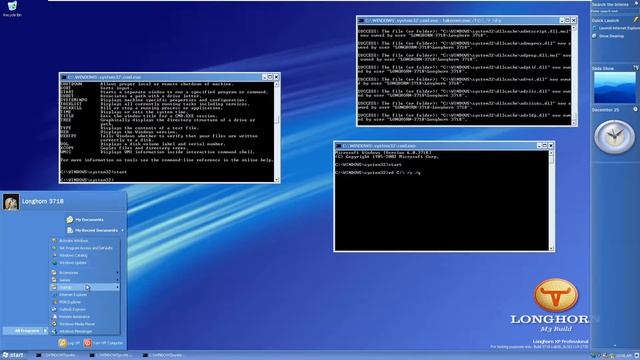Click the Games folder icon
This screenshot has height=360, width=640.
[x=54, y=280]
